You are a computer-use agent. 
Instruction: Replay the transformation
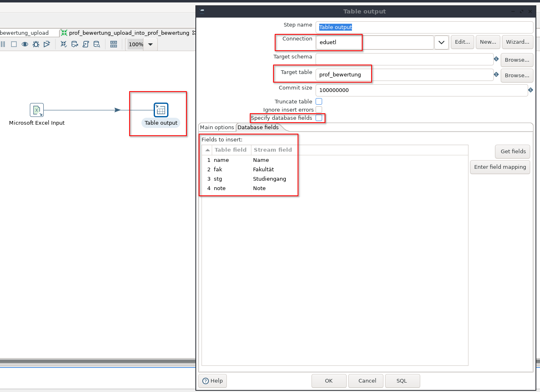pyautogui.click(x=47, y=44)
